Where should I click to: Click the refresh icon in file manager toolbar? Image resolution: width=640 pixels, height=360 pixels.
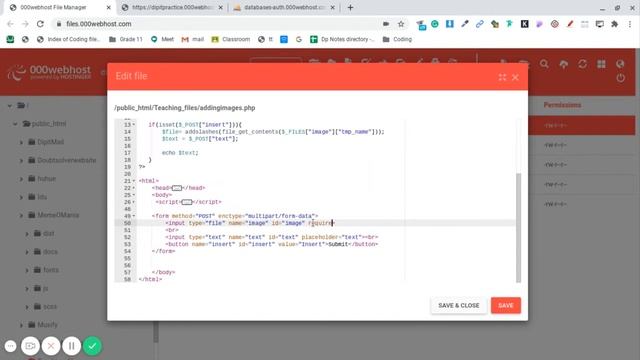pos(582,64)
